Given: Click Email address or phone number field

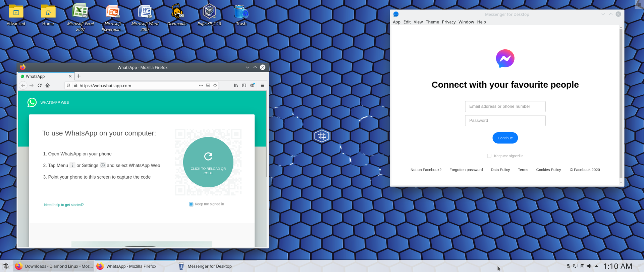Looking at the screenshot, I should pyautogui.click(x=505, y=106).
